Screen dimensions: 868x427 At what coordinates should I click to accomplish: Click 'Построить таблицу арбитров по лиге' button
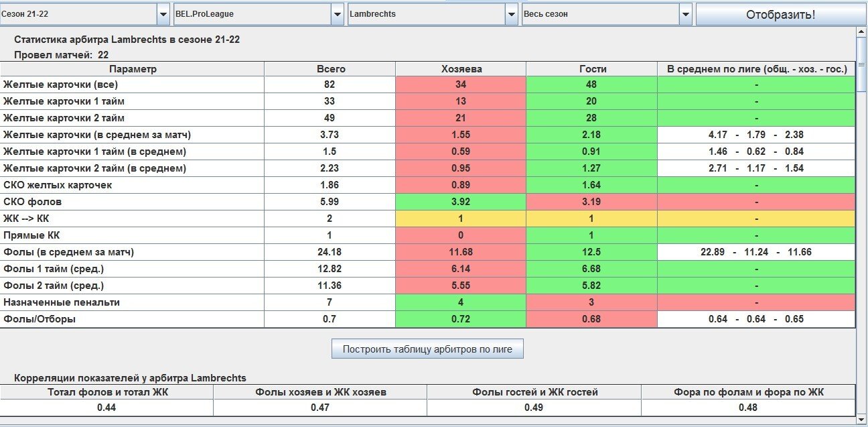[x=427, y=349]
